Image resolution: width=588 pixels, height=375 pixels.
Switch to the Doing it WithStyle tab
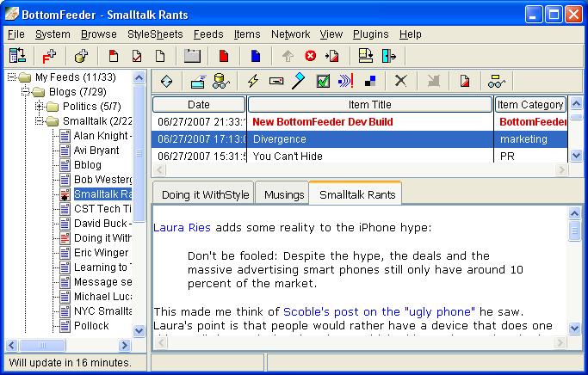(205, 194)
